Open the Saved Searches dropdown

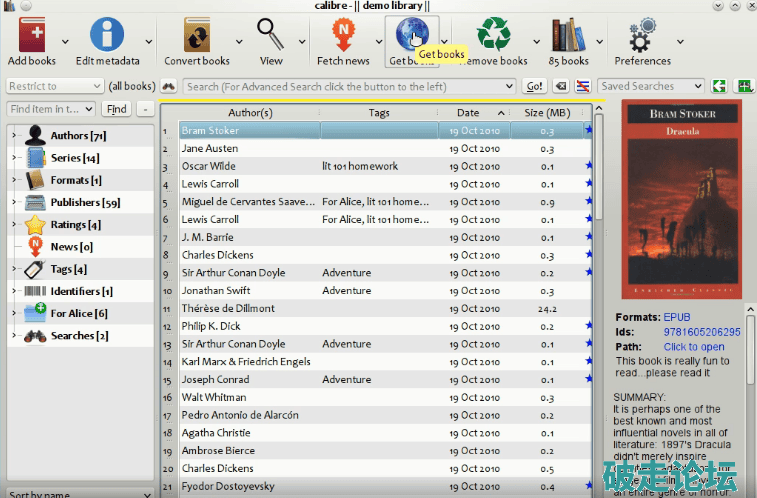650,87
